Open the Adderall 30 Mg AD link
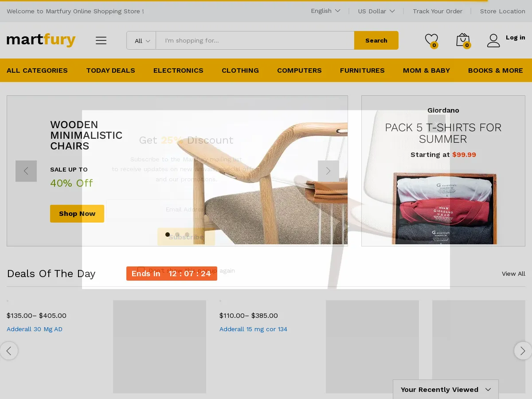 [35, 329]
